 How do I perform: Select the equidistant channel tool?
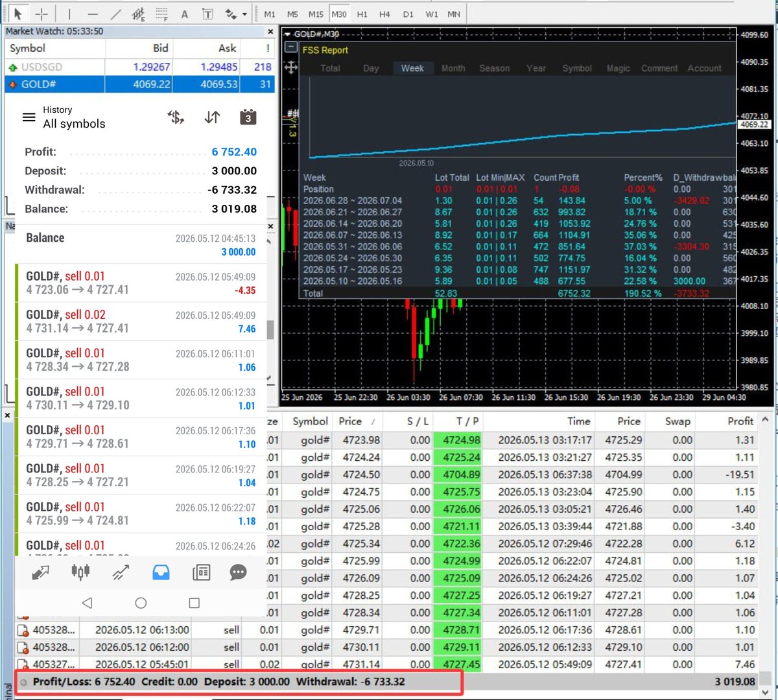(138, 14)
